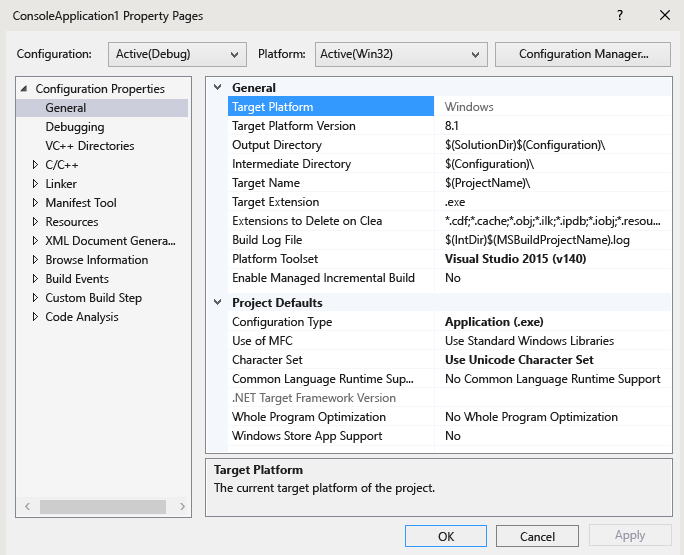The image size is (684, 555).
Task: Click tree scrollbar left arrow
Action: coord(27,507)
